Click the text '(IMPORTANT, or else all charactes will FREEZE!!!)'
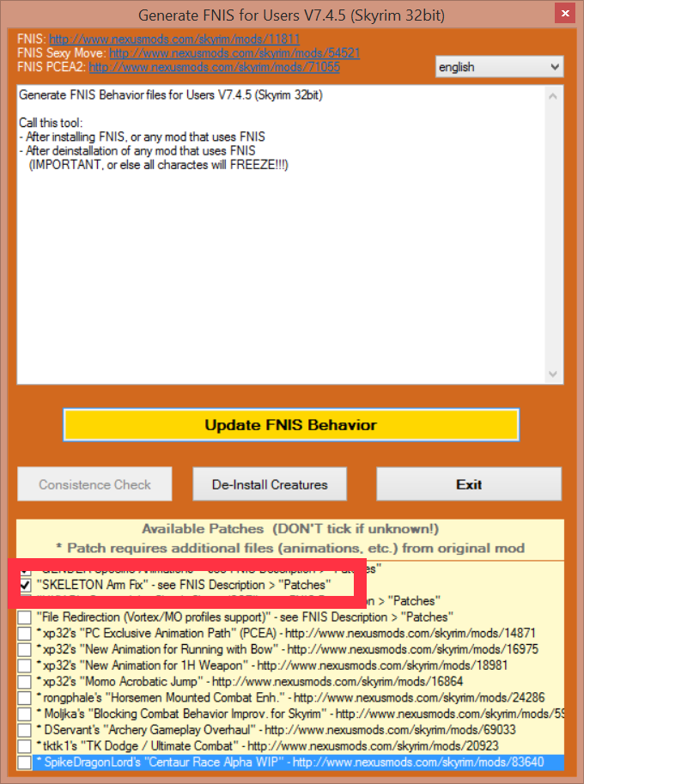The height and width of the screenshot is (784, 687). (159, 165)
